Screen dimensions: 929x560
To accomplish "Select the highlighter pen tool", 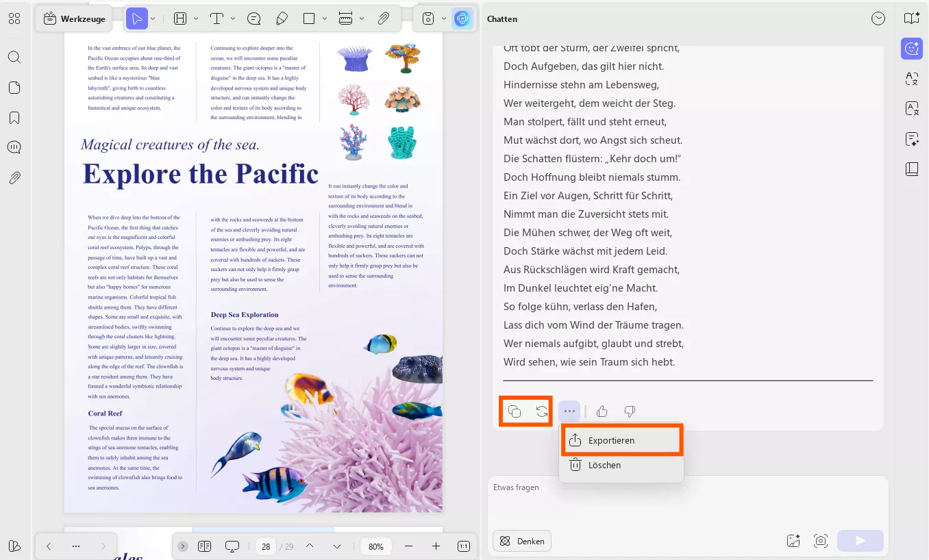I will coord(282,19).
